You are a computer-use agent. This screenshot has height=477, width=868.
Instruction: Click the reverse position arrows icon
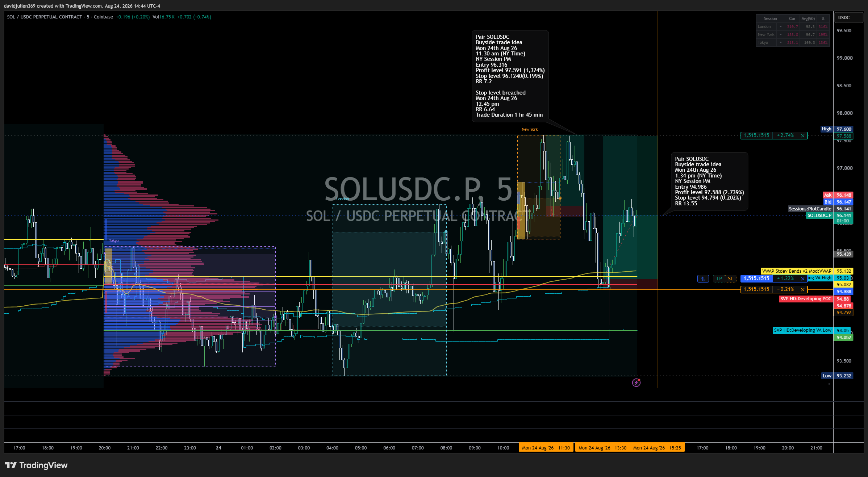tap(703, 279)
